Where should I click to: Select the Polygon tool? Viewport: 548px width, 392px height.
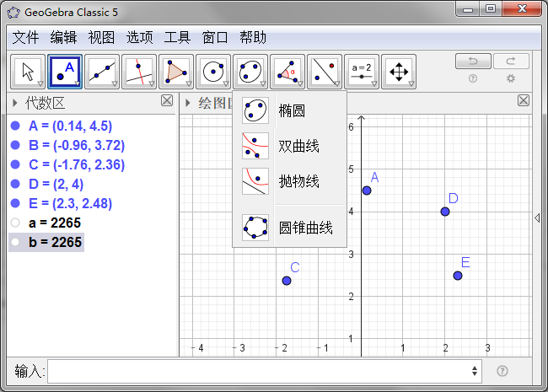[x=176, y=72]
